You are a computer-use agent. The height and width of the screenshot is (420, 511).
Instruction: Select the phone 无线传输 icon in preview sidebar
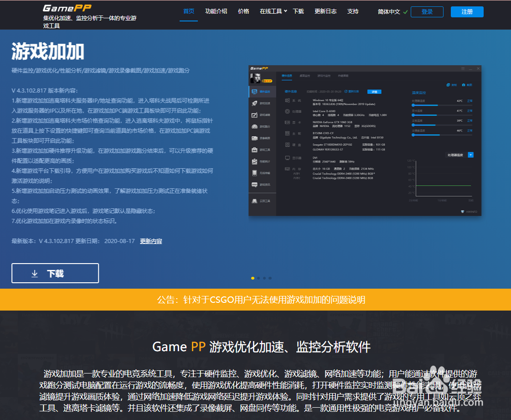(x=254, y=173)
